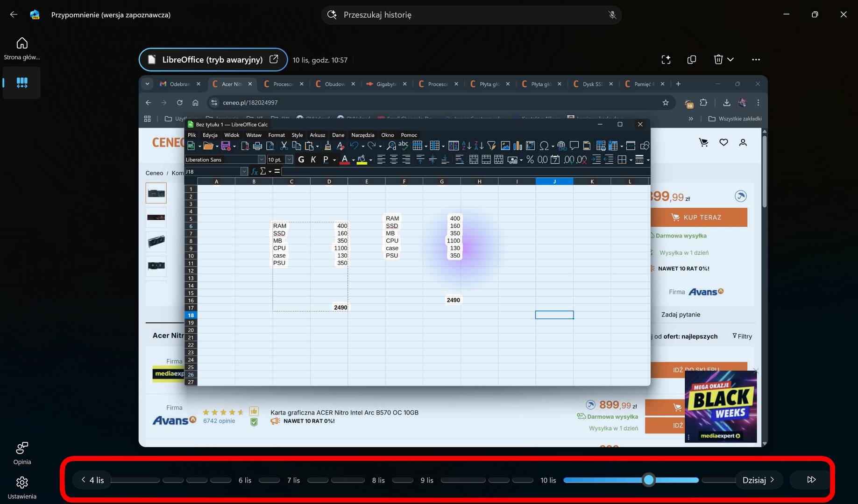The width and height of the screenshot is (858, 504).
Task: Jump back to 4 lis on the timeline
Action: (x=92, y=480)
